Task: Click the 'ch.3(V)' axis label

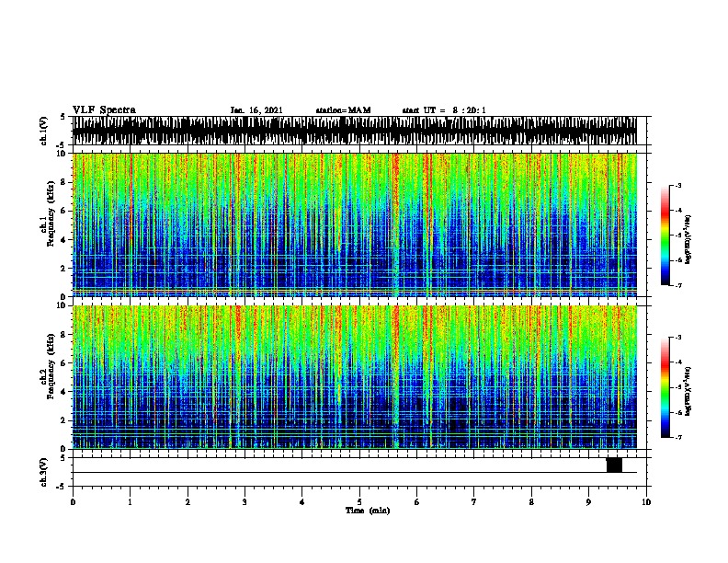Action: (44, 473)
